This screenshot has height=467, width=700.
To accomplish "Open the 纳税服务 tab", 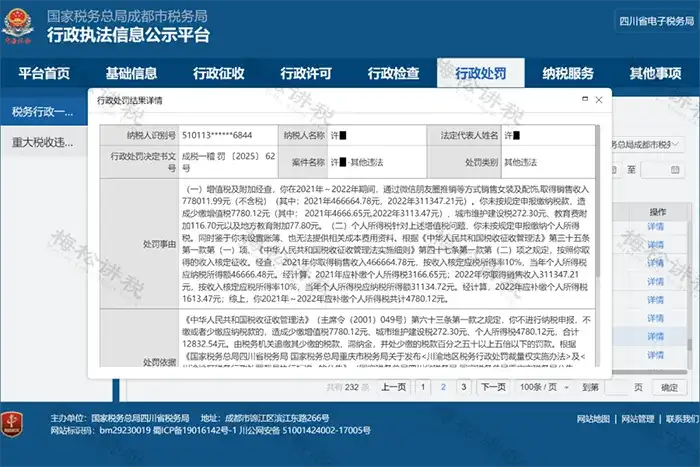I will click(x=568, y=73).
